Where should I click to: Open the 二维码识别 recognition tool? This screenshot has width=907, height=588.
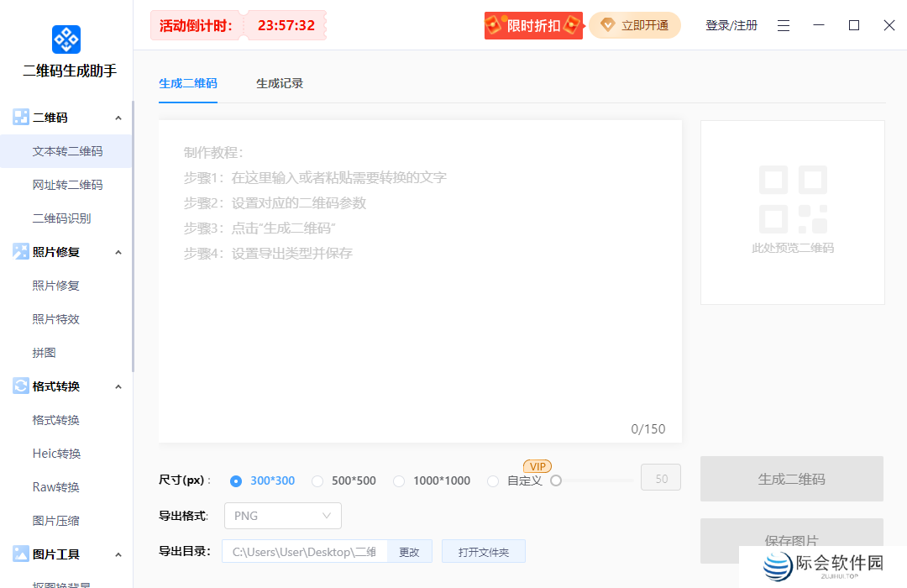click(x=66, y=218)
